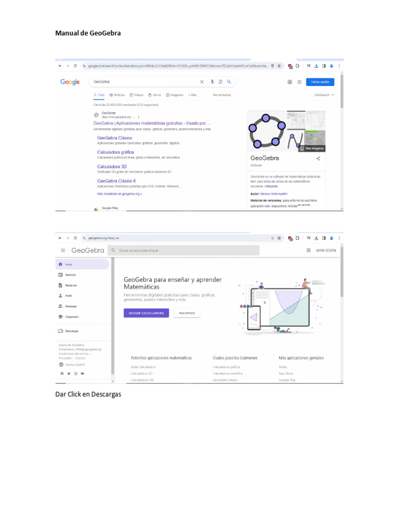The height and width of the screenshot is (532, 399).
Task: Open the profile icon in Google window toolbar
Action: 331,66
